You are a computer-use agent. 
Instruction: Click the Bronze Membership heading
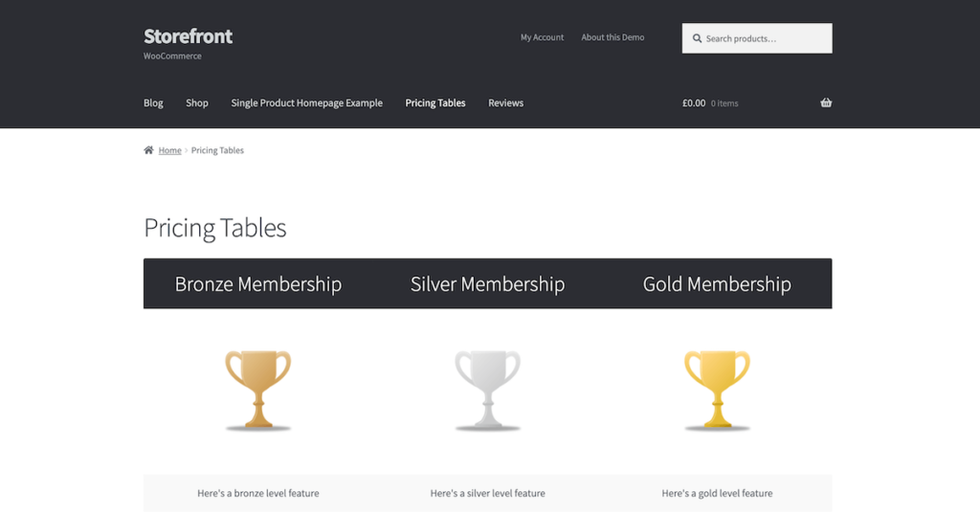(257, 284)
